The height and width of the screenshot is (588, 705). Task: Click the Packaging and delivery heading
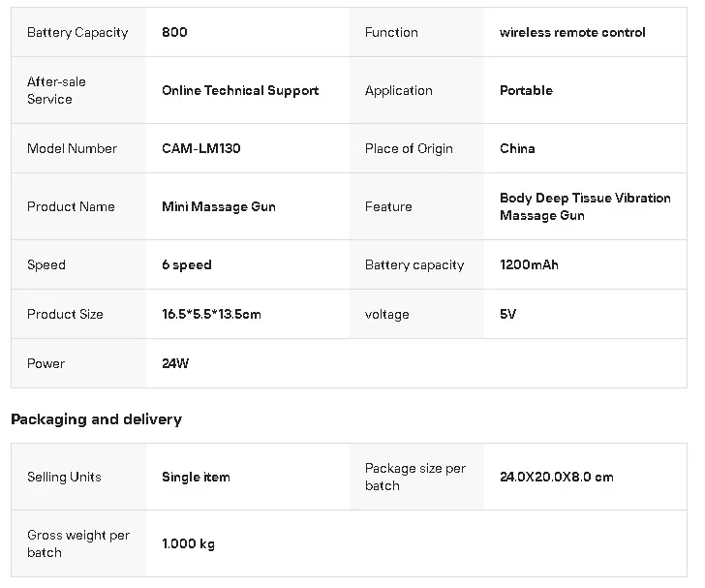coord(96,419)
